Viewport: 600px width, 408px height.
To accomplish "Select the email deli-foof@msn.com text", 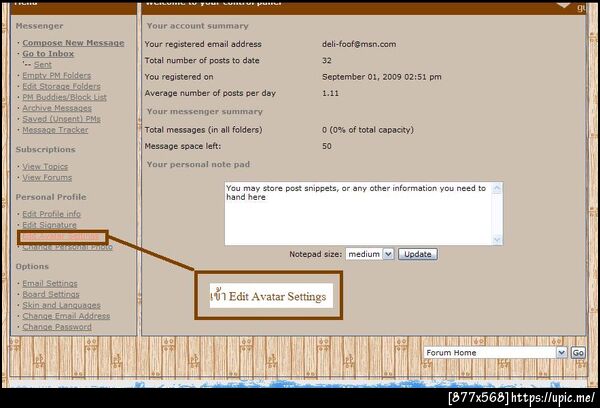I will (359, 44).
